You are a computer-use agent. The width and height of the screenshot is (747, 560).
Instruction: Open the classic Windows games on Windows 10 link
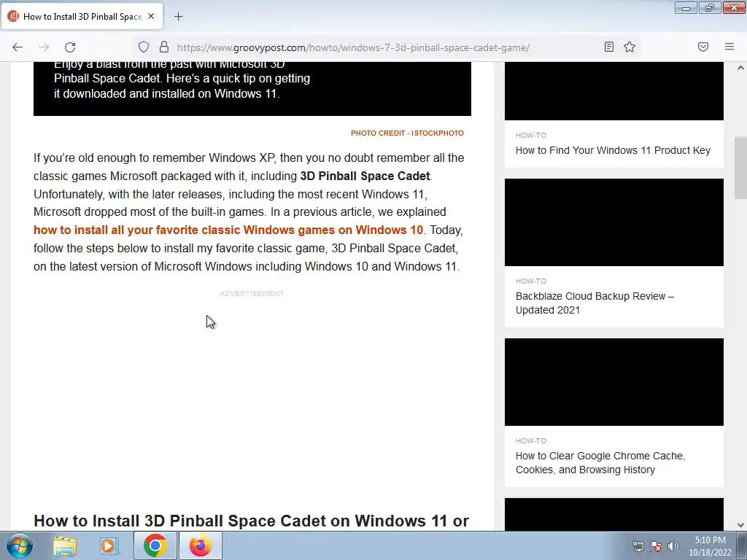[228, 230]
